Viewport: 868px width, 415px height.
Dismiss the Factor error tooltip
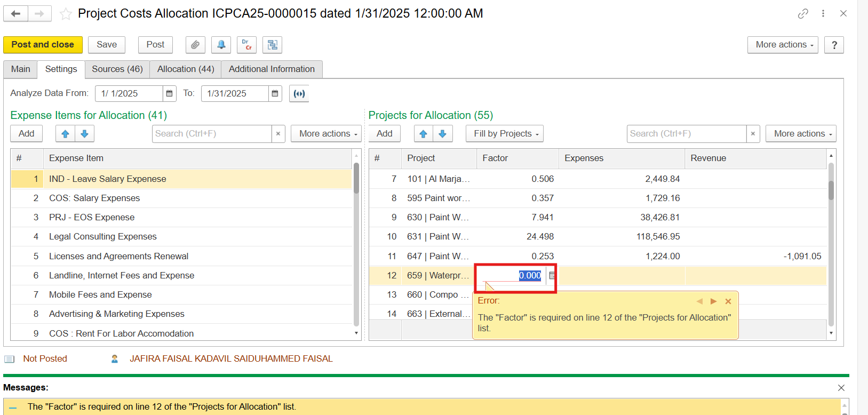pyautogui.click(x=728, y=301)
